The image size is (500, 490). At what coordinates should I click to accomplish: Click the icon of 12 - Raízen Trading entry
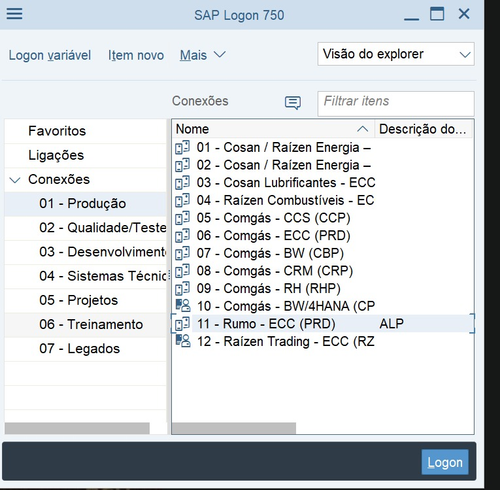(183, 341)
